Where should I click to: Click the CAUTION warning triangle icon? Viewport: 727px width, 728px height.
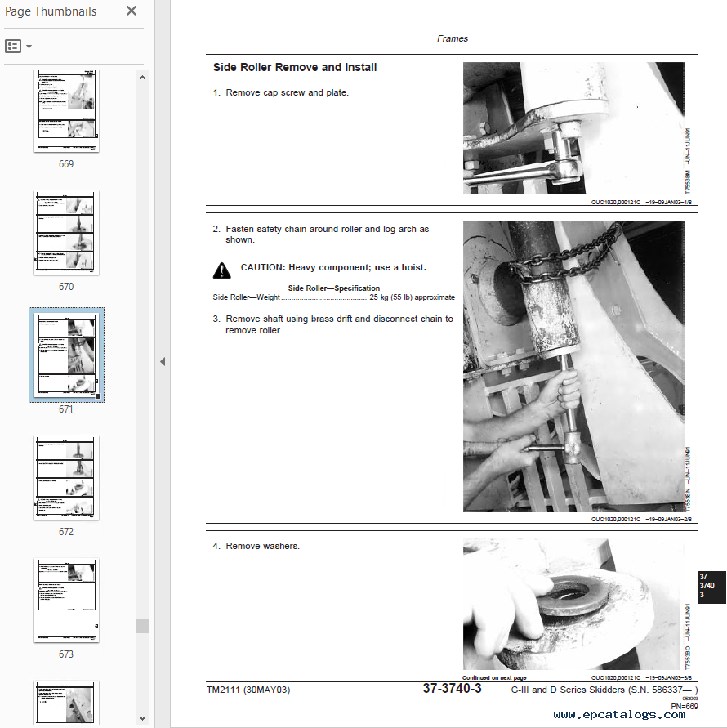click(222, 270)
